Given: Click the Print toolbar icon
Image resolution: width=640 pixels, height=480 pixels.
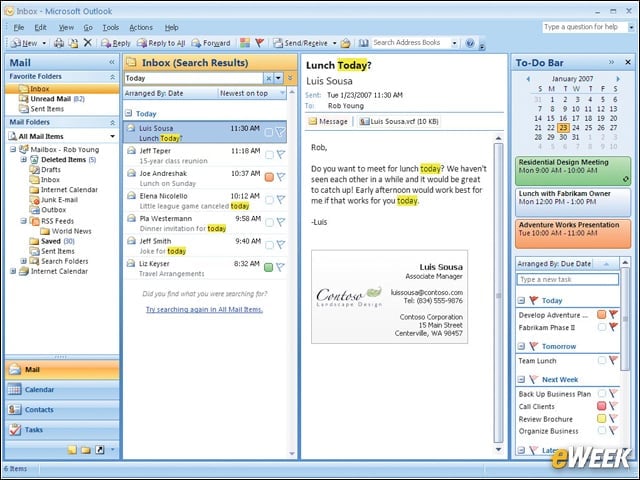Looking at the screenshot, I should 59,43.
